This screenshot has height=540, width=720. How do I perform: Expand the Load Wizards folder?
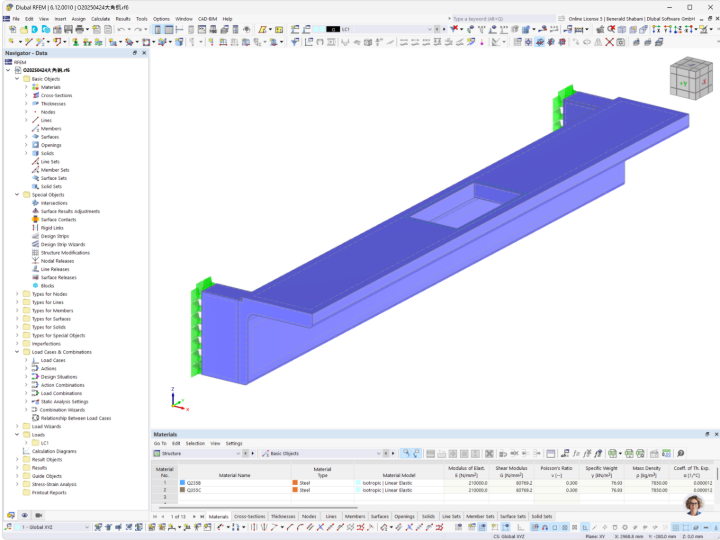pos(17,426)
